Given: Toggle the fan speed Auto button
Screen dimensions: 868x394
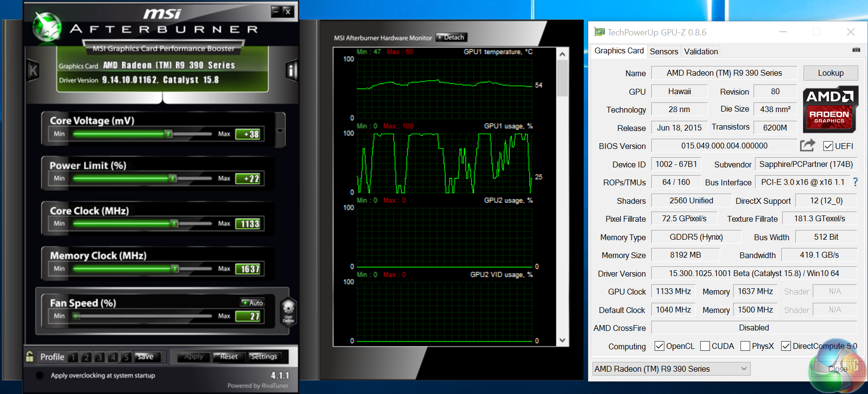Looking at the screenshot, I should [253, 303].
